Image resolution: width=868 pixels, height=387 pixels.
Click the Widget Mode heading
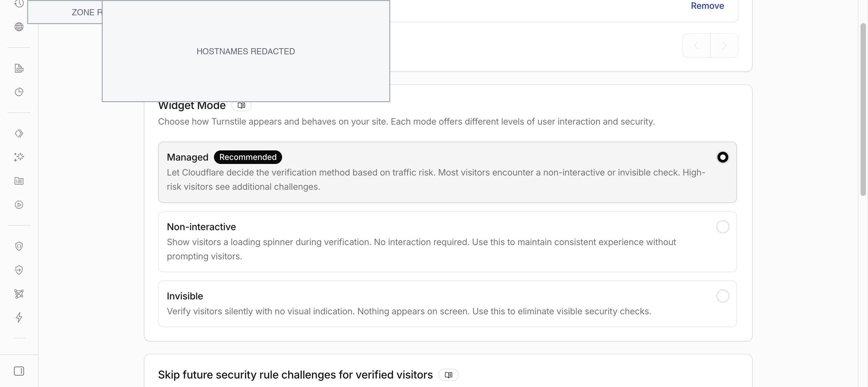tap(192, 106)
